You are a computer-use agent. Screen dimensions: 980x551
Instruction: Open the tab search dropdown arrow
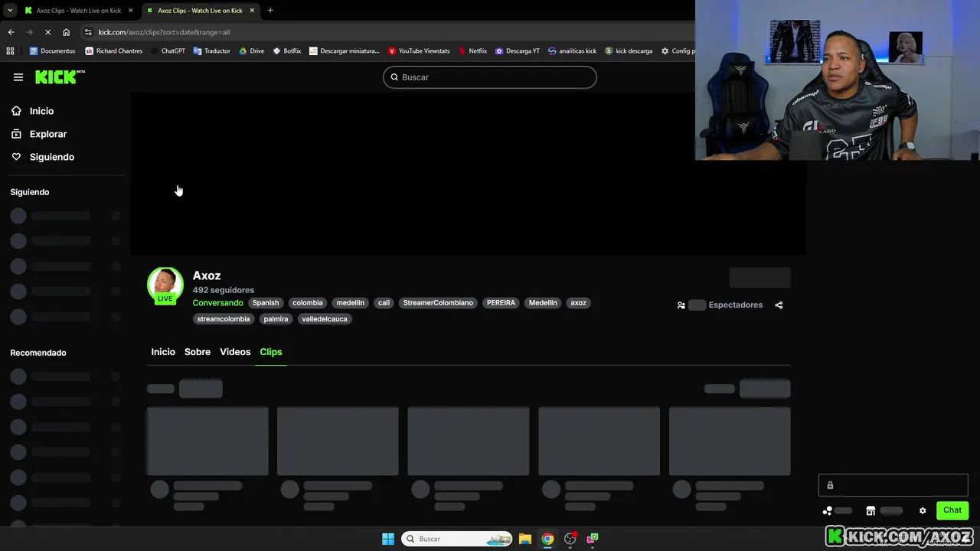coord(10,11)
